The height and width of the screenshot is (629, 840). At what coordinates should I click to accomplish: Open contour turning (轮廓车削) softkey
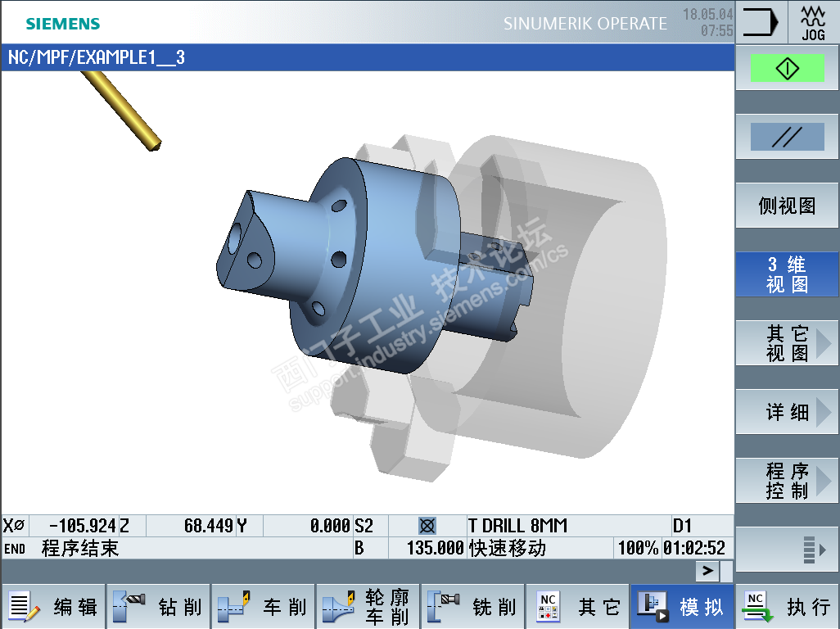[x=368, y=607]
